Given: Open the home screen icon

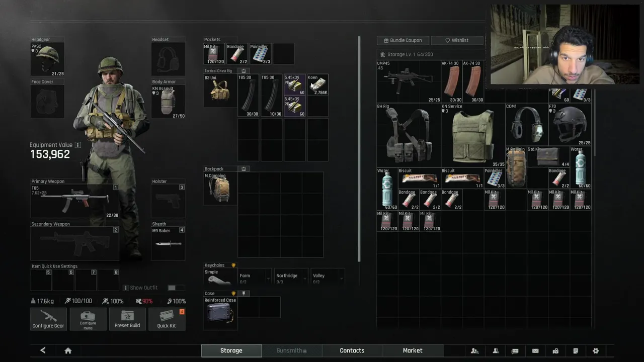Looking at the screenshot, I should coord(68,350).
